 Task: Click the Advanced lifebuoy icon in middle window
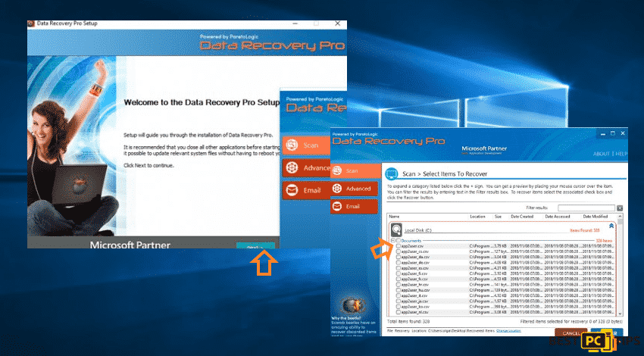tap(292, 167)
